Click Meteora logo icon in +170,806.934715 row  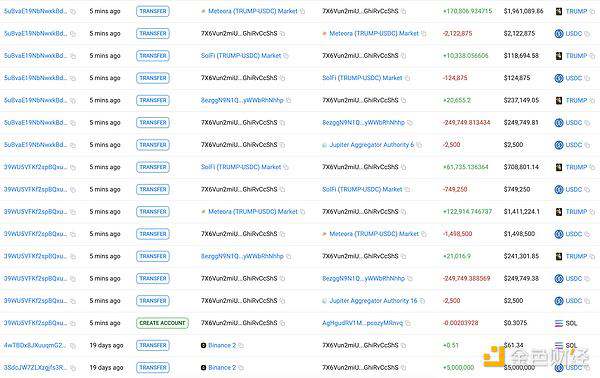[x=203, y=11]
